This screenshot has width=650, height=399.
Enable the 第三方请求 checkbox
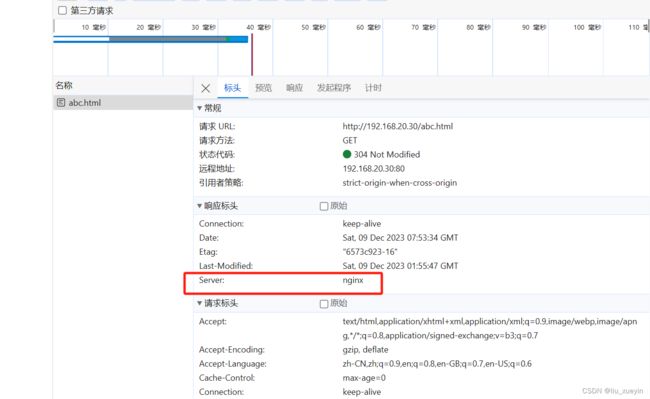click(x=62, y=10)
